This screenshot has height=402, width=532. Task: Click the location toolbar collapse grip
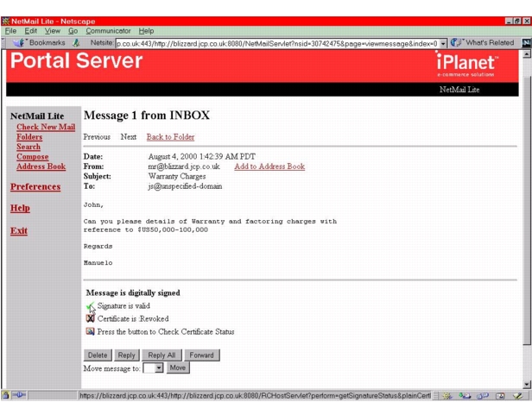3,43
